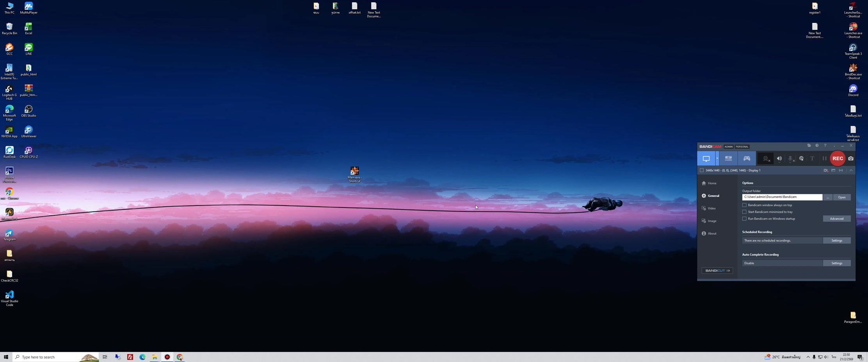Click the audio list icon in status row

[841, 170]
